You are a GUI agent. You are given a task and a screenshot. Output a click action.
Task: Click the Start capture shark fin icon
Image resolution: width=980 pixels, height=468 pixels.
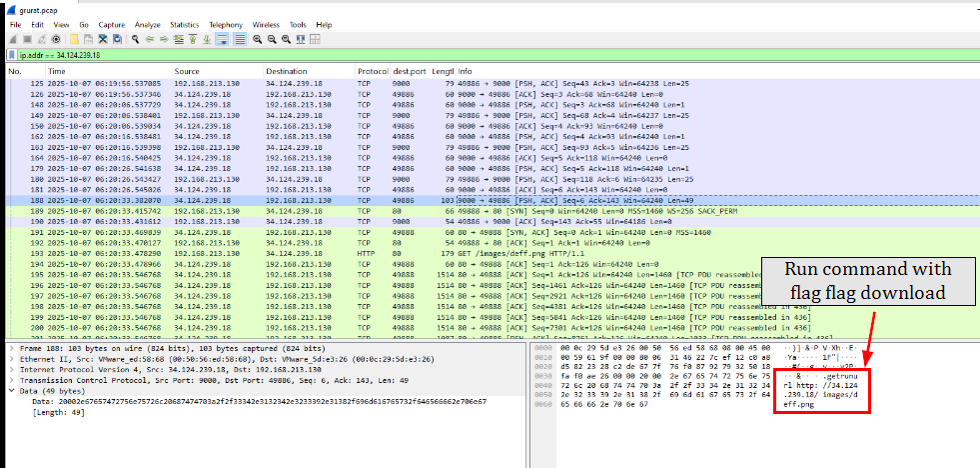click(x=13, y=39)
